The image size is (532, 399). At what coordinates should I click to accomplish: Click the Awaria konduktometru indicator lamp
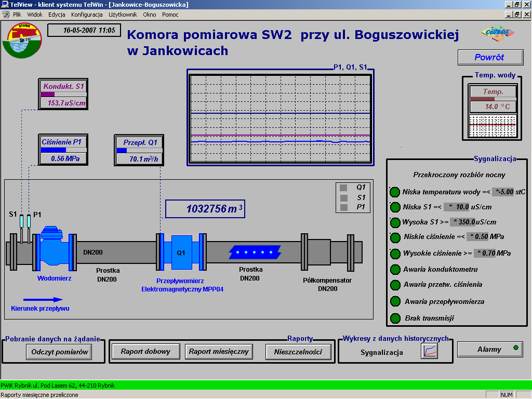pyautogui.click(x=395, y=270)
